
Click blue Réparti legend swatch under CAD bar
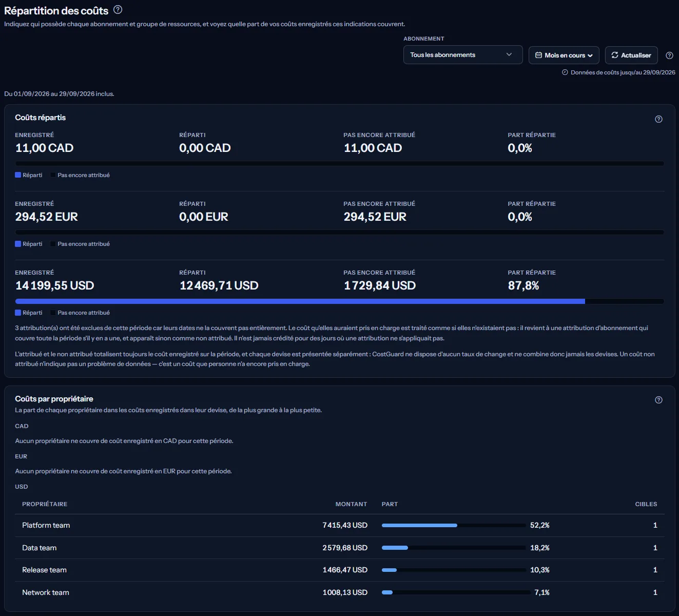coord(18,175)
